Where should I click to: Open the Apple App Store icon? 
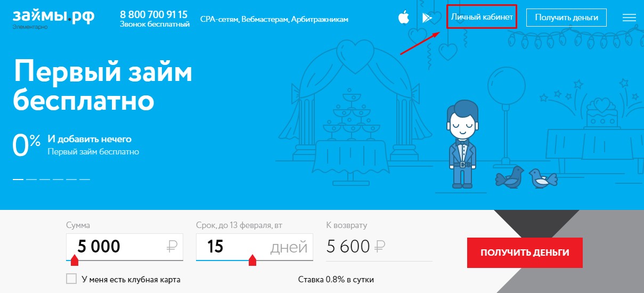pos(403,17)
